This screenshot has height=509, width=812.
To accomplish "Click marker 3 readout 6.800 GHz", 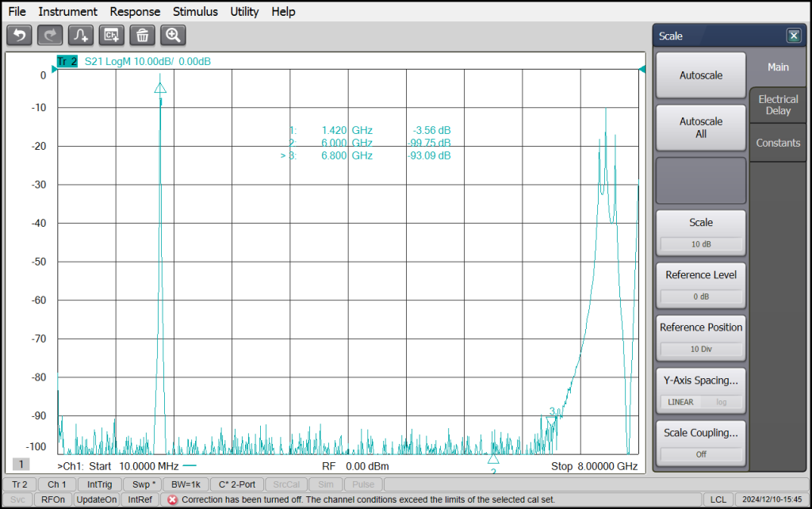I will [347, 155].
